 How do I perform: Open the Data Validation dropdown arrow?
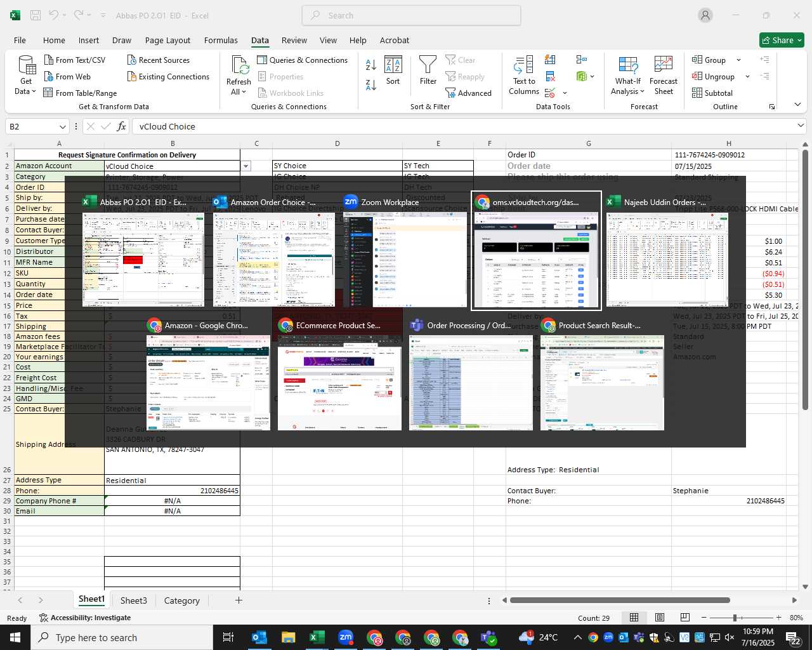point(565,93)
